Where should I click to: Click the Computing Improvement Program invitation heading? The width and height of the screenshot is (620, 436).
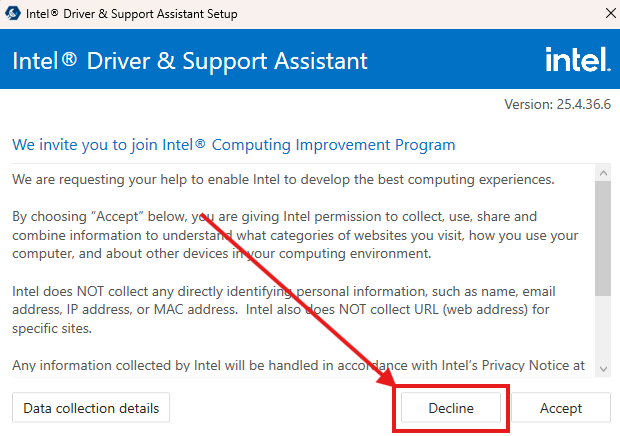233,145
